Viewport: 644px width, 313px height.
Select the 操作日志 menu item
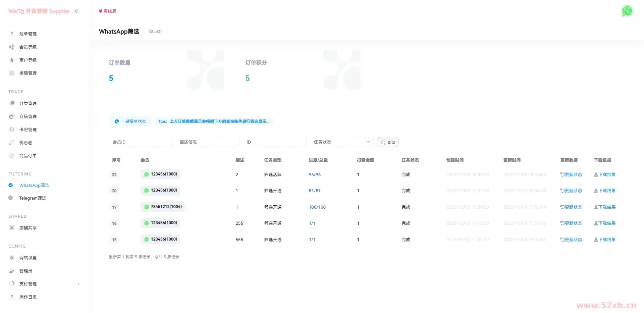click(28, 297)
